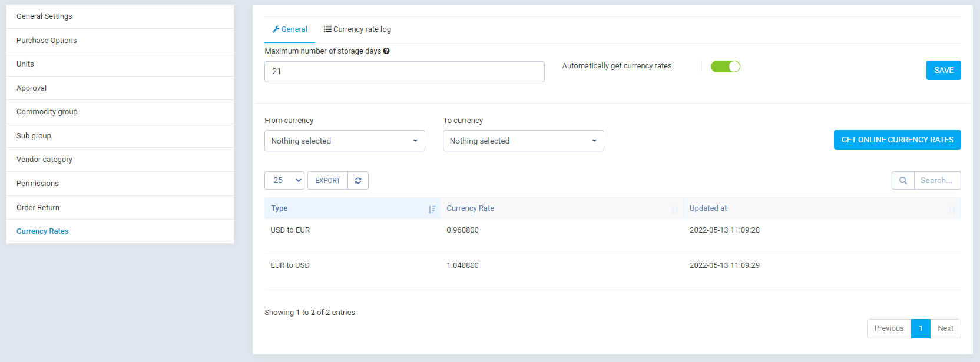The height and width of the screenshot is (362, 980).
Task: Open Purchase Options settings menu
Action: (x=47, y=41)
